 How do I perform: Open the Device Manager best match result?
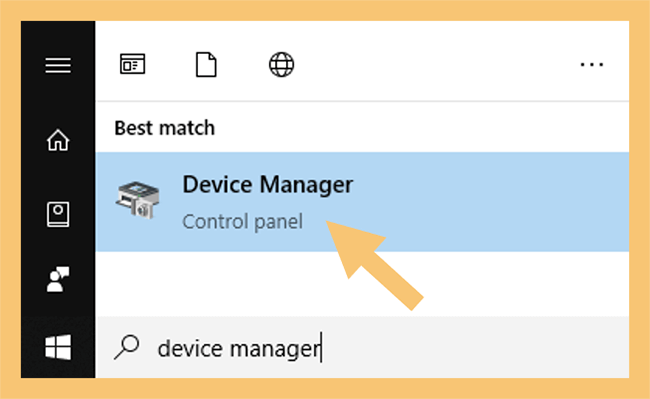point(362,202)
